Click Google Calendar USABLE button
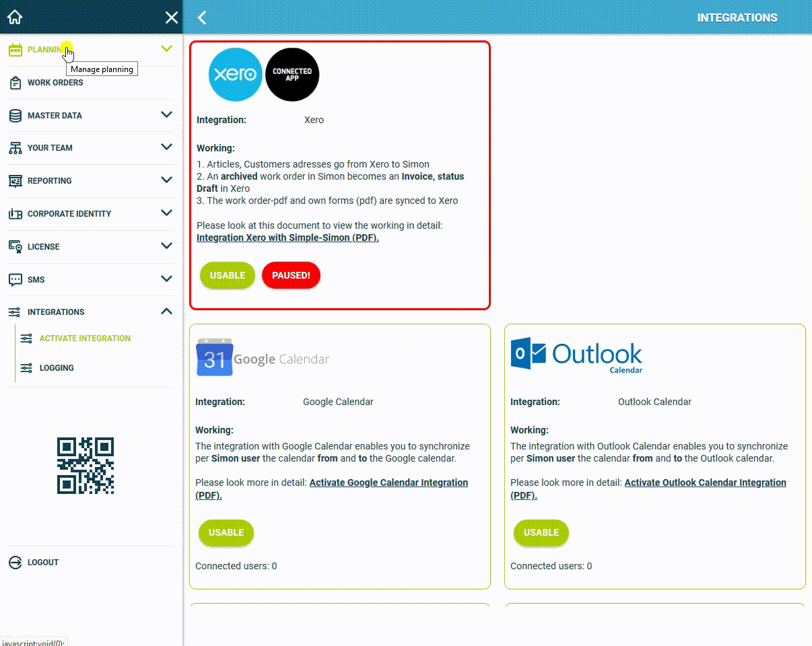Viewport: 812px width, 646px height. tap(226, 532)
